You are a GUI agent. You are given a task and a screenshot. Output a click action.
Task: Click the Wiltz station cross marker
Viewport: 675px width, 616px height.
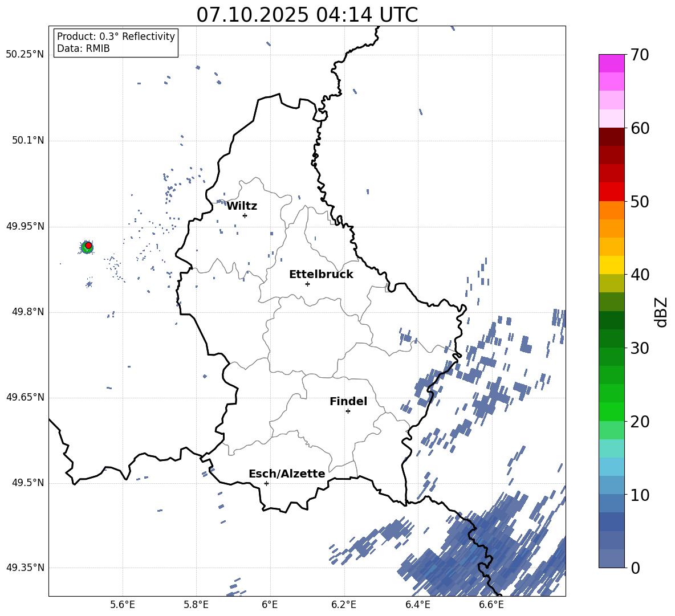(245, 215)
